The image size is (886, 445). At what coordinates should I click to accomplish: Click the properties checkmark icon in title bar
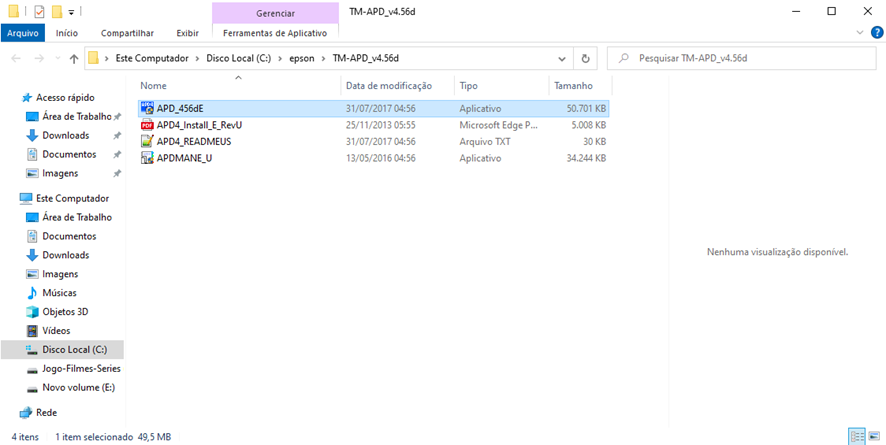pos(39,11)
